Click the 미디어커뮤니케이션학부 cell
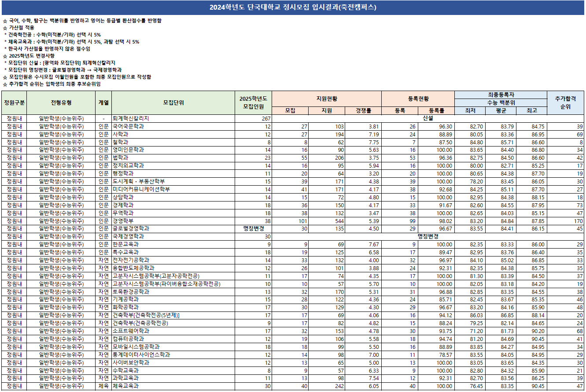586x392 pixels. pyautogui.click(x=173, y=190)
